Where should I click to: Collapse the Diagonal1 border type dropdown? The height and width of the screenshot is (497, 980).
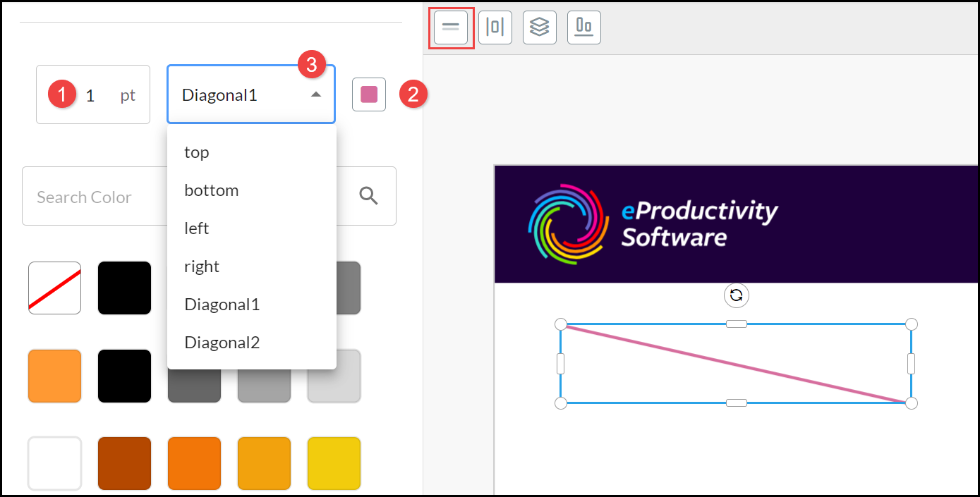pos(316,94)
